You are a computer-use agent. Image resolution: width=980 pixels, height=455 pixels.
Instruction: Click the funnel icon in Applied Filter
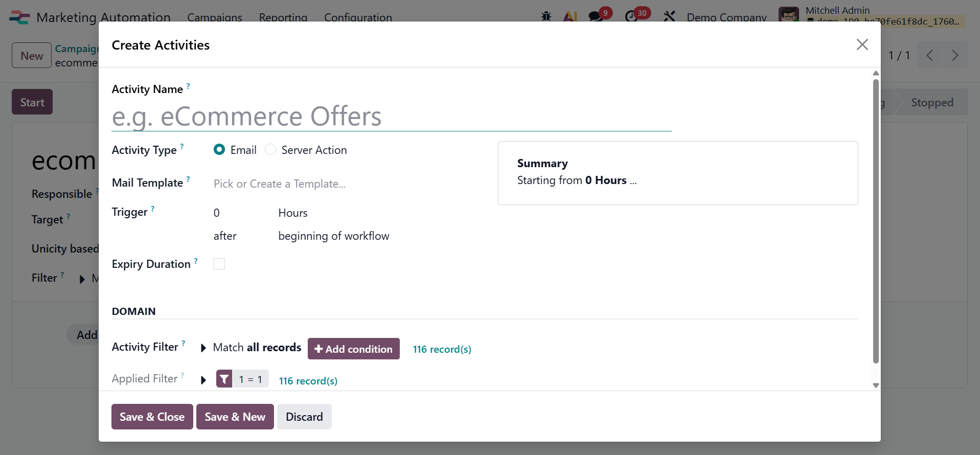(x=224, y=379)
